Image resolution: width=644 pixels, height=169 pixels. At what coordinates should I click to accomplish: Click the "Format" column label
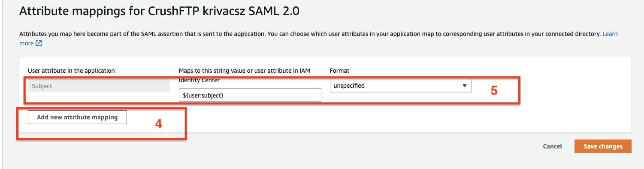339,71
